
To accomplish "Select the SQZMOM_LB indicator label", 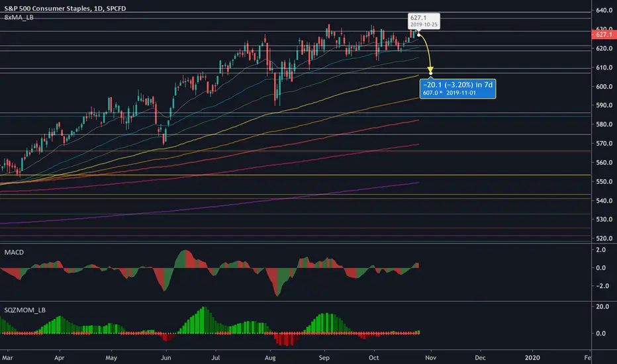I will [24, 310].
